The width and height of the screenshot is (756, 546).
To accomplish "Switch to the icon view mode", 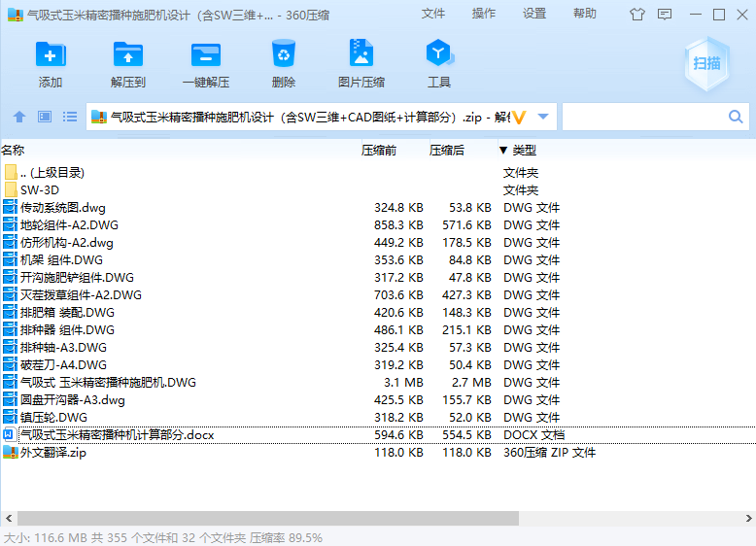I will [x=45, y=117].
